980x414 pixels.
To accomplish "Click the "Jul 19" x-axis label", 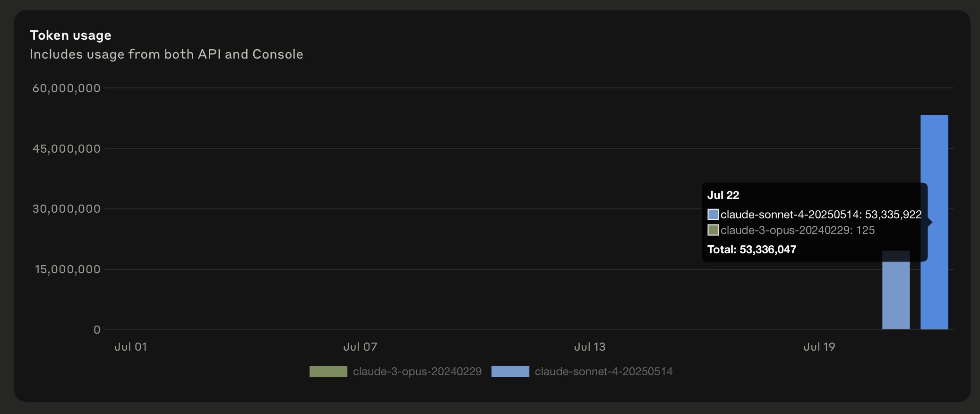I will 819,347.
